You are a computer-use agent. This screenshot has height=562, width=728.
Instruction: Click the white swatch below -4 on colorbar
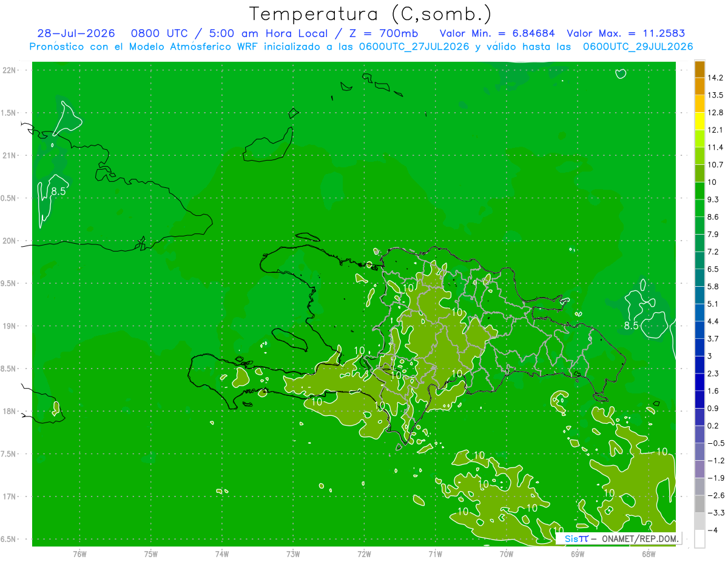pyautogui.click(x=699, y=539)
